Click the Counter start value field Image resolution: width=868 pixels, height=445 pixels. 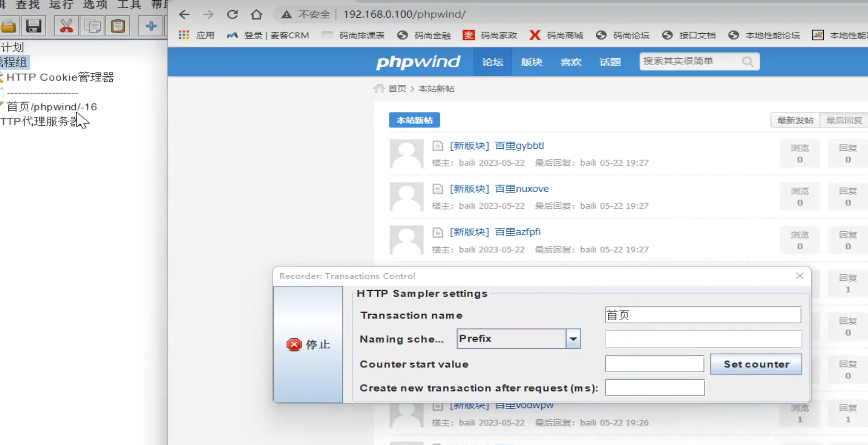tap(654, 364)
